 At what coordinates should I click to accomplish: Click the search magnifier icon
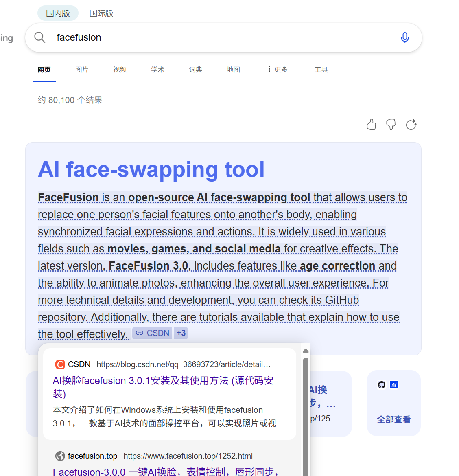coord(39,37)
